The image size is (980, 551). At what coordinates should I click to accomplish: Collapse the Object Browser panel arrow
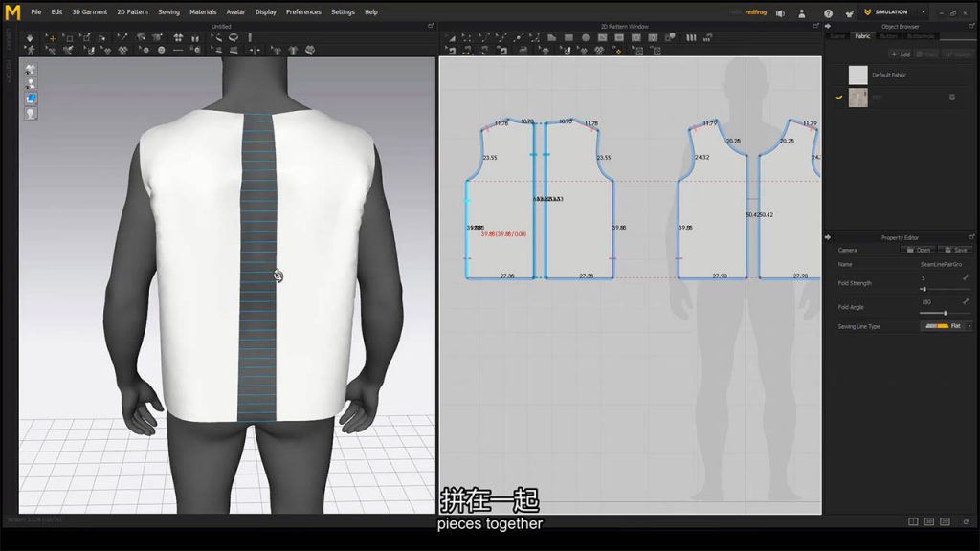[828, 26]
